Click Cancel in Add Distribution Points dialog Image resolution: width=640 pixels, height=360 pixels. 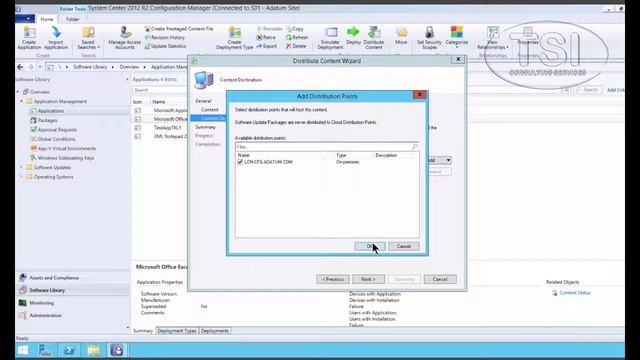tap(404, 246)
